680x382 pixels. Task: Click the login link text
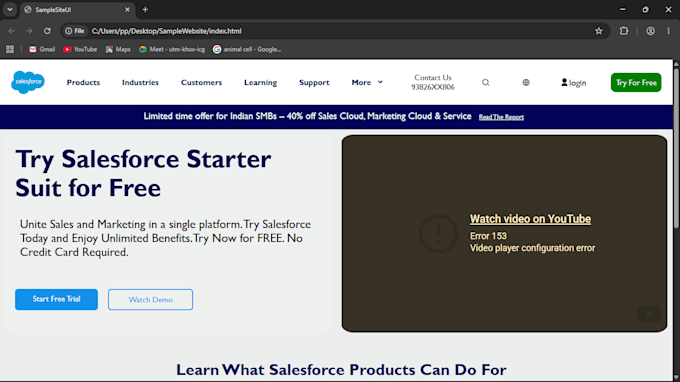[x=578, y=83]
